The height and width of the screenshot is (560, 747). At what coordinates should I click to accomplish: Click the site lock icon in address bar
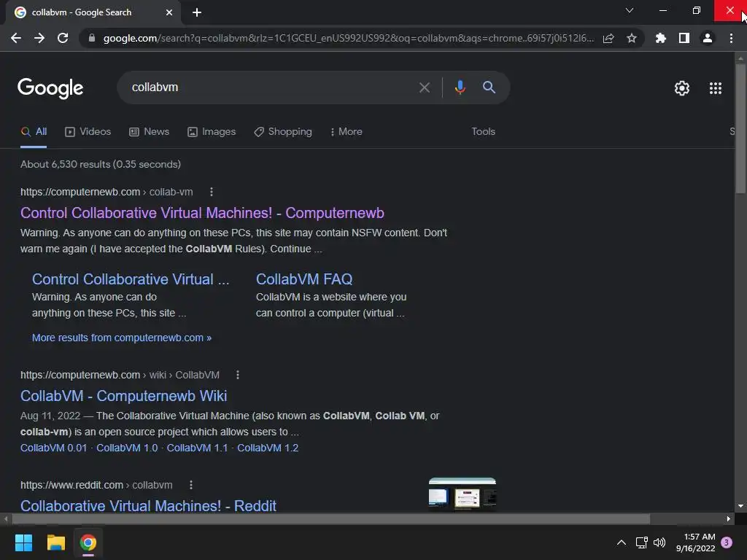coord(91,38)
